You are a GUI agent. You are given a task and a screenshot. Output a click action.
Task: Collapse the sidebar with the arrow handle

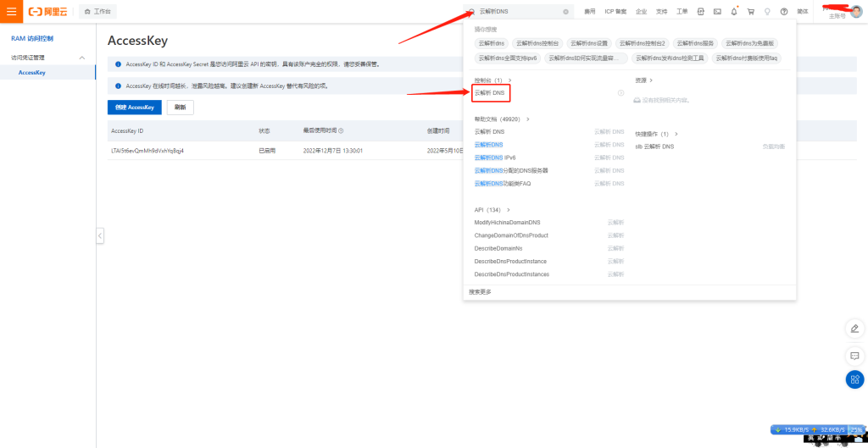point(100,235)
